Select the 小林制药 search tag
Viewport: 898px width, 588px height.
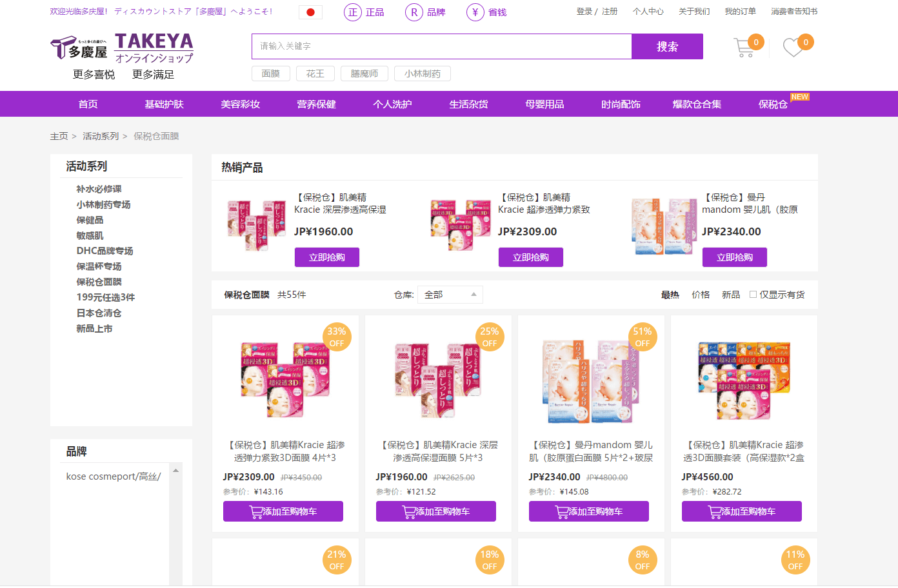(x=423, y=73)
